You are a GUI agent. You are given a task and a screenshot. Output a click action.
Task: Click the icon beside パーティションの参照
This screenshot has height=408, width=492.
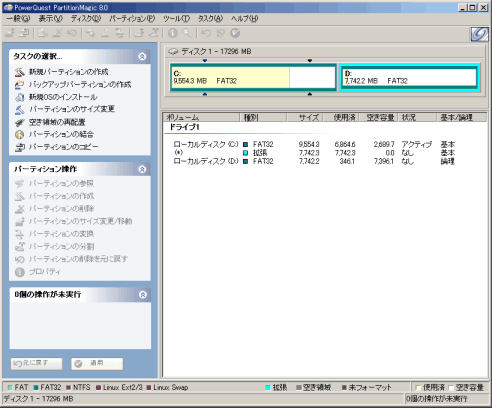[20, 184]
